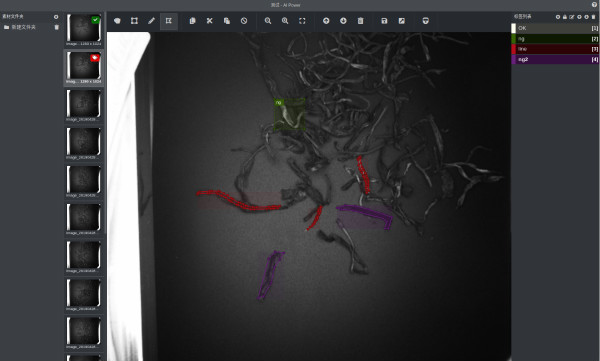Click the copy icon in toolbar
Image resolution: width=600 pixels, height=361 pixels.
192,21
